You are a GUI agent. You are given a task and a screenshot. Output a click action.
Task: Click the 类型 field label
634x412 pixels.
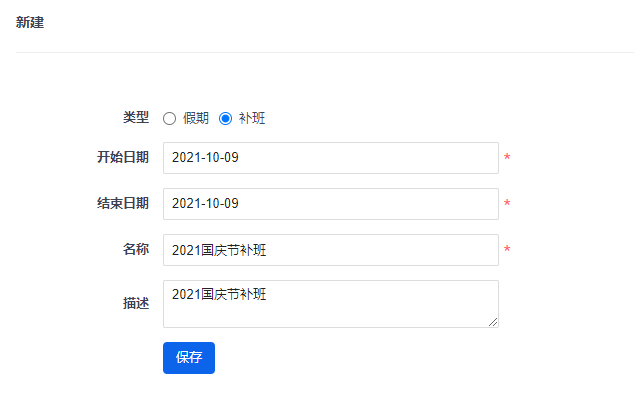[x=136, y=117]
